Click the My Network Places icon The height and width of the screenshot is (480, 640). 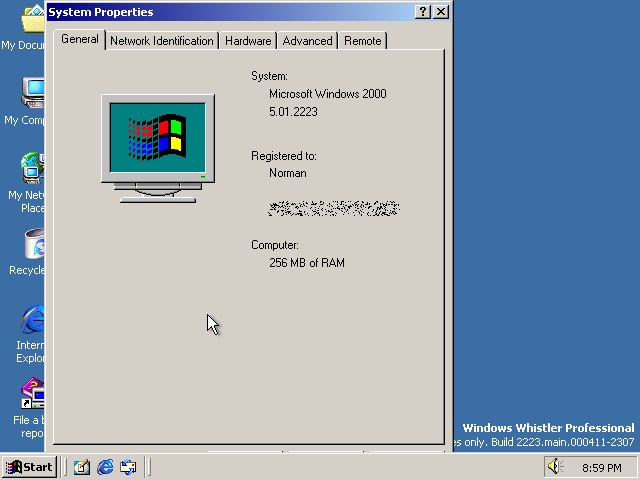click(32, 170)
